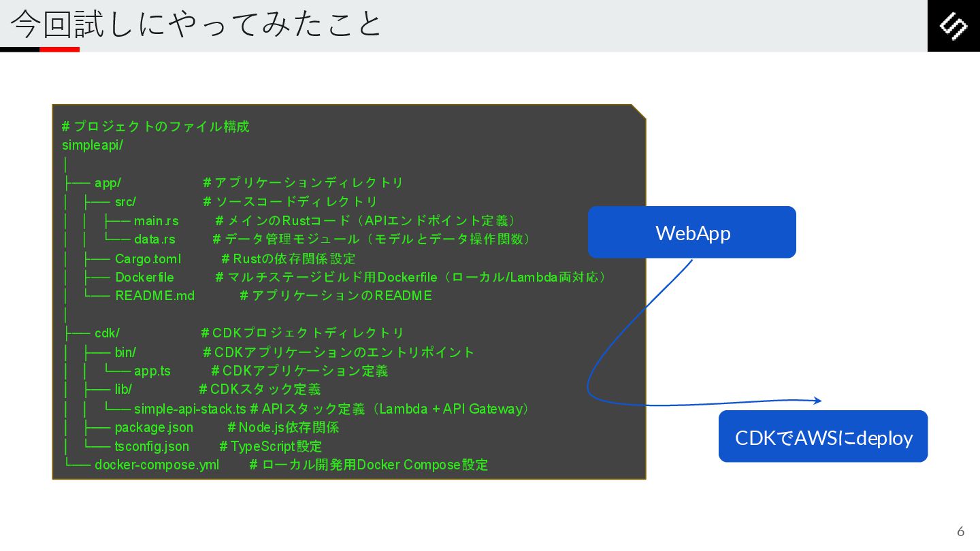Select the README.md file entry
This screenshot has width=980, height=551.
[154, 296]
